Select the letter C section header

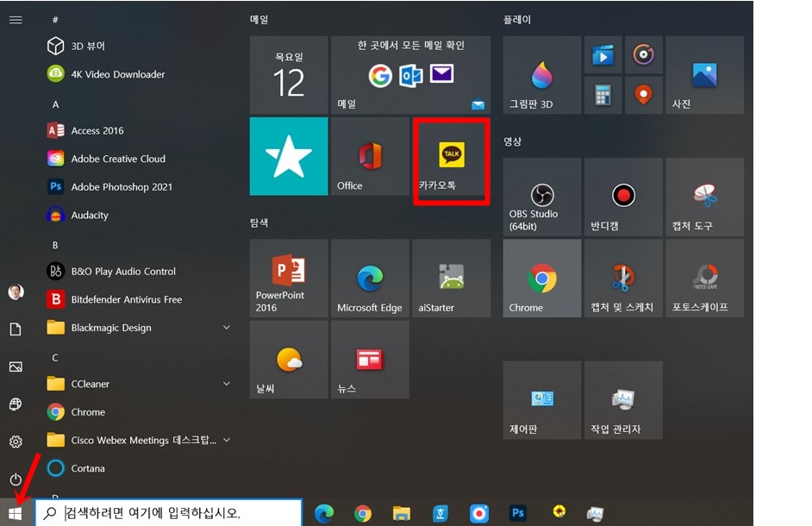point(55,358)
